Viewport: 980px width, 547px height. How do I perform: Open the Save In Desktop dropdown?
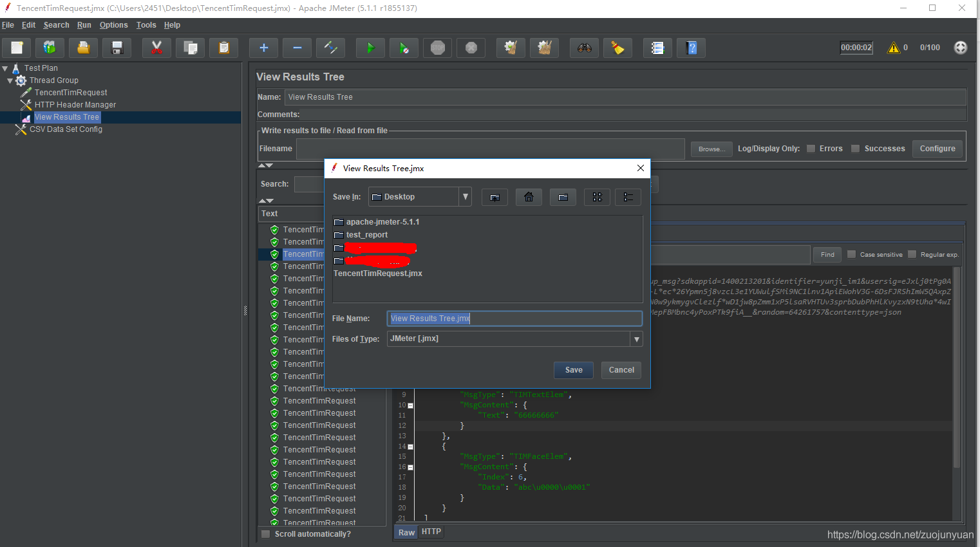click(x=466, y=197)
